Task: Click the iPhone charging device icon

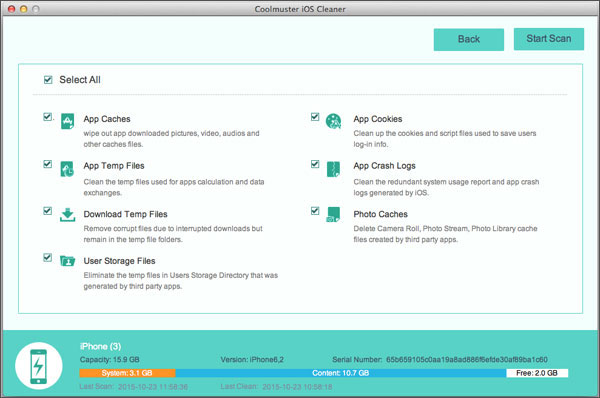Action: 39,366
